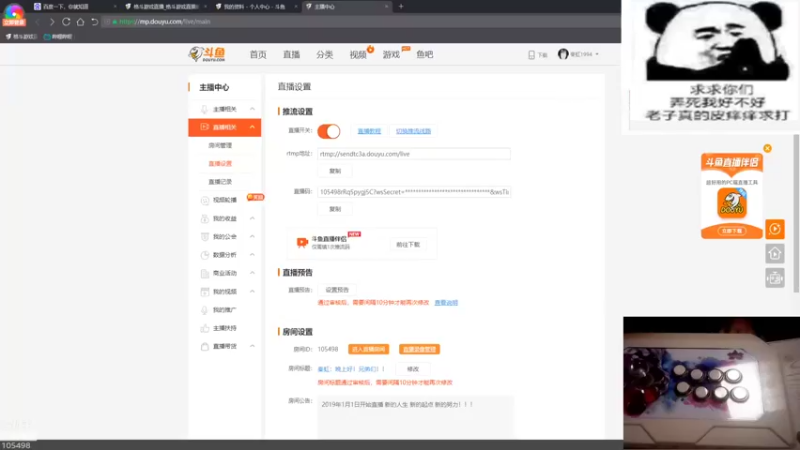800x450 pixels.
Task: Expand the 我的公会 section chevron
Action: 253,237
